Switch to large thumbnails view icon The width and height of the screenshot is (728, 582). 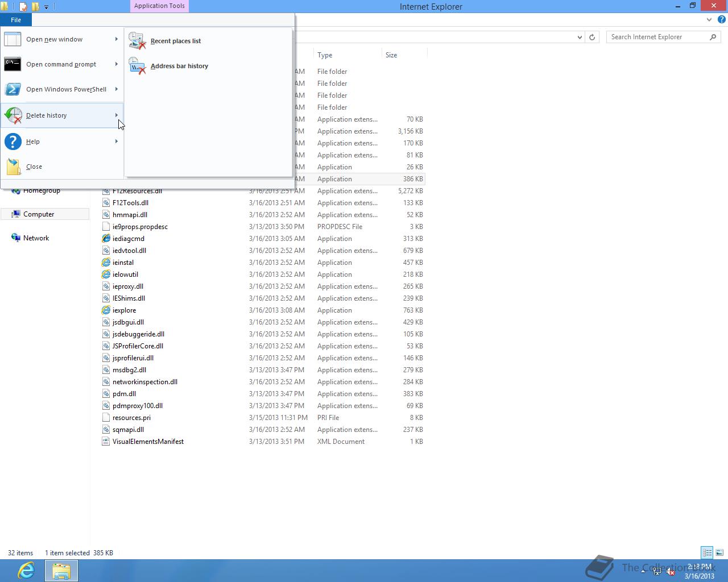tap(719, 552)
